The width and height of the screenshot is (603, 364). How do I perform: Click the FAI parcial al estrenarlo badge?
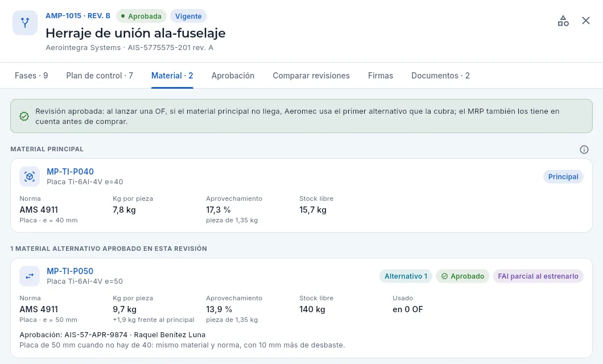[x=538, y=276]
